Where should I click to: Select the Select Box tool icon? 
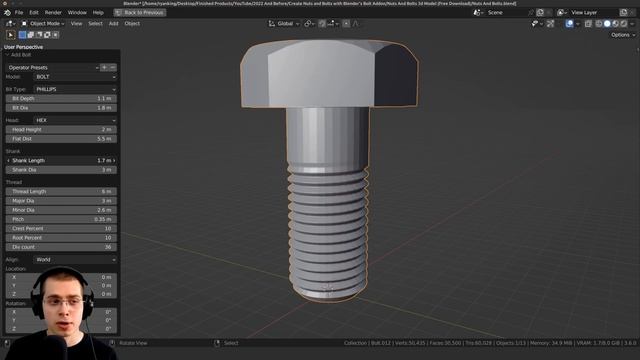click(x=11, y=35)
